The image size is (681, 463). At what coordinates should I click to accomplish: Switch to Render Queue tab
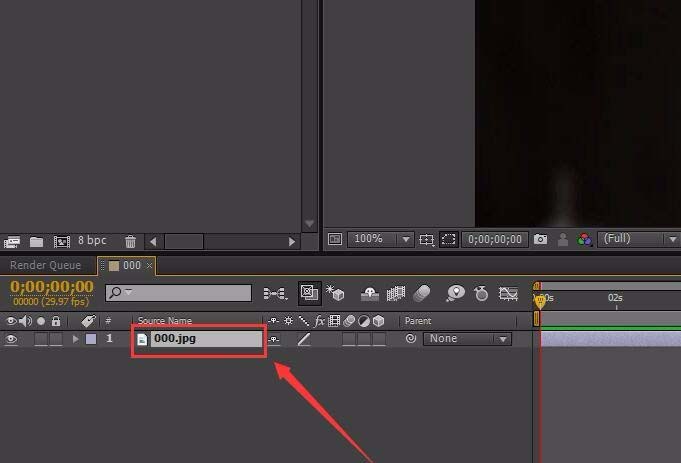point(46,265)
